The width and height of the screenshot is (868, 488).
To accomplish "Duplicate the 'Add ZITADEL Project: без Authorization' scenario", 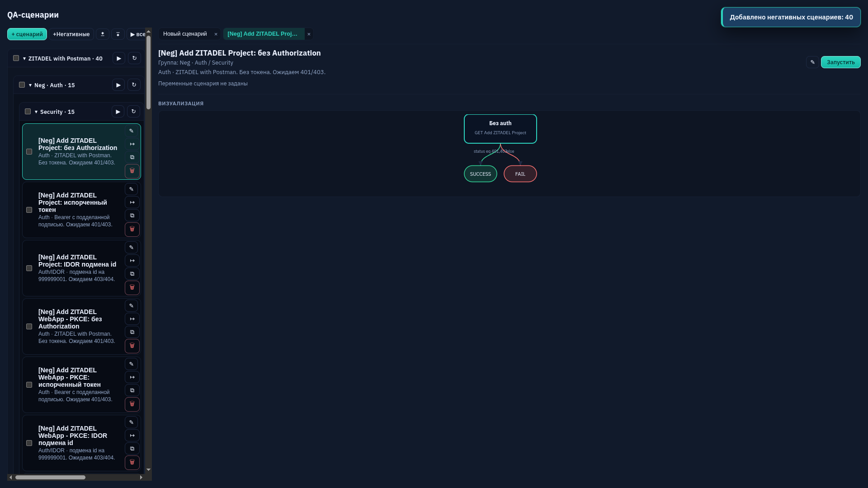I will pyautogui.click(x=132, y=157).
